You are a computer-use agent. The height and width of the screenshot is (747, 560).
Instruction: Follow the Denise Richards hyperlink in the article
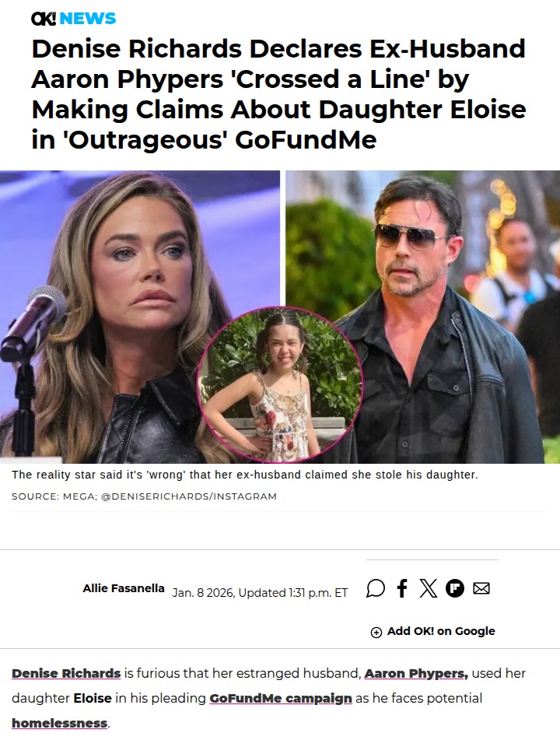point(66,673)
